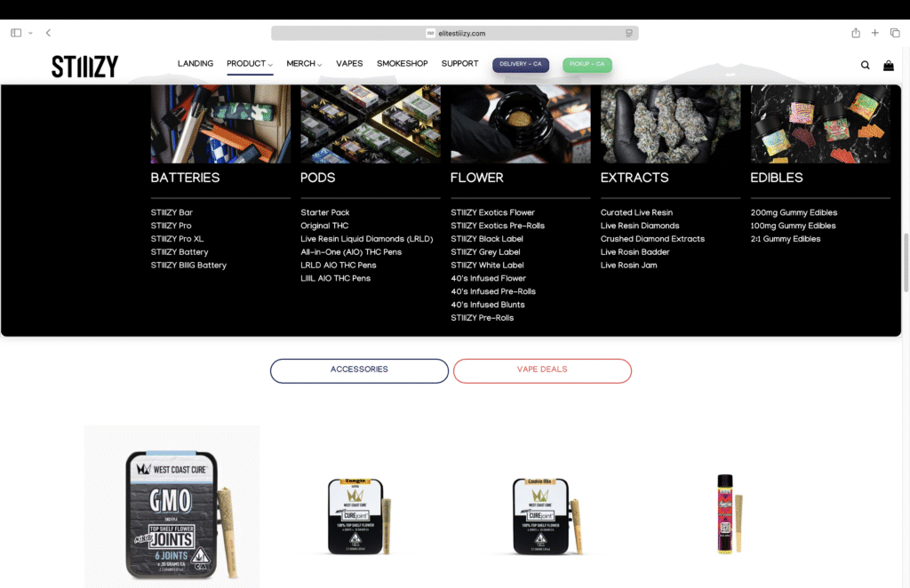910x588 pixels.
Task: Open All-in-One (AIO) THC Pens link
Action: click(351, 252)
